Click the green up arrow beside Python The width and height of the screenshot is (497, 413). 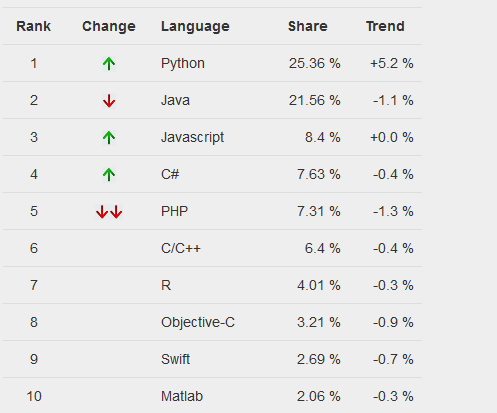109,64
